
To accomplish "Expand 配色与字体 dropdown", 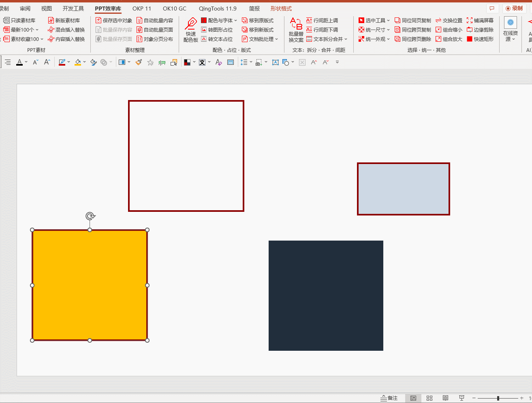I will click(235, 20).
